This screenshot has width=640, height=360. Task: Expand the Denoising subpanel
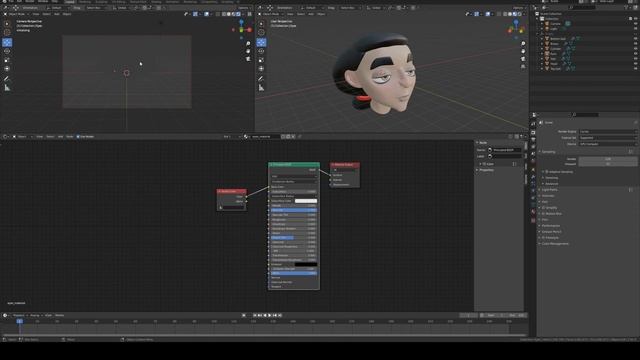[x=551, y=178]
